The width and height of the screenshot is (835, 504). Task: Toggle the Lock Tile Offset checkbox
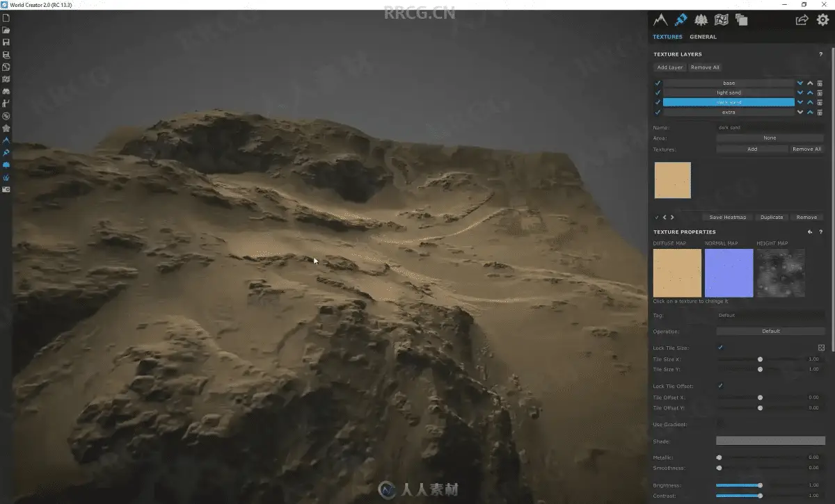coord(720,386)
